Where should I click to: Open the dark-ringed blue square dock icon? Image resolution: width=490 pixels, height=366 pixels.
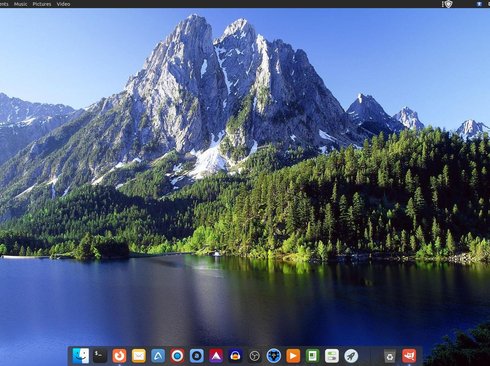coord(196,356)
